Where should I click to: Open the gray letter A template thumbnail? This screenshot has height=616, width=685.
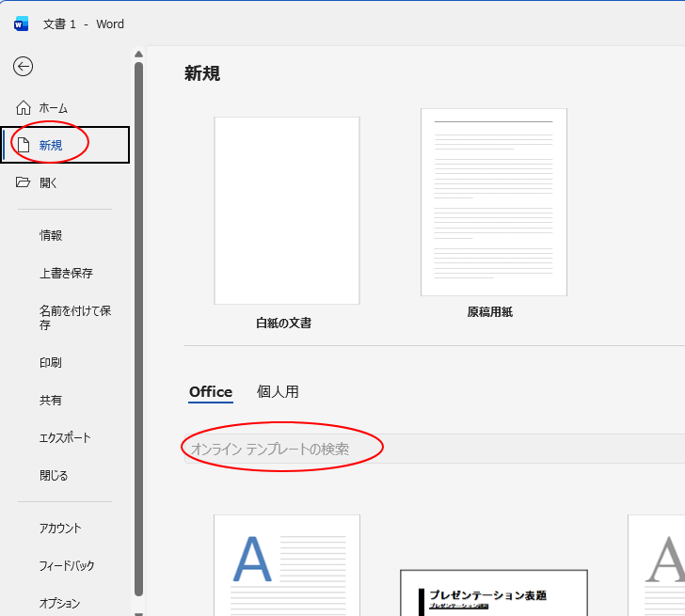pyautogui.click(x=656, y=565)
